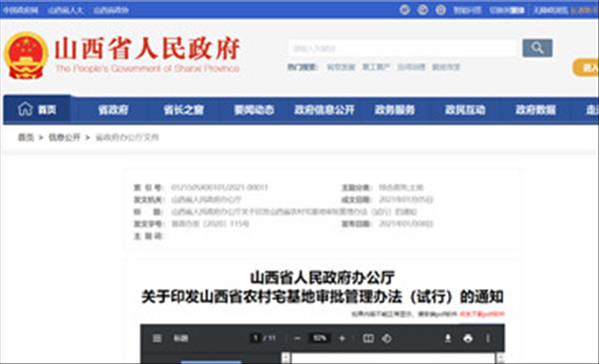Open the 省长之窗 navigation tab

click(184, 110)
